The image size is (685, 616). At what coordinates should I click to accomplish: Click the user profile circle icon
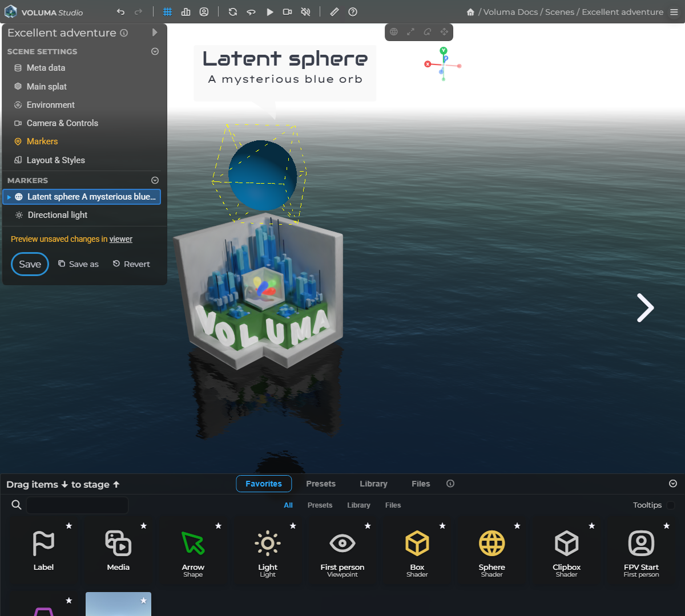click(204, 12)
